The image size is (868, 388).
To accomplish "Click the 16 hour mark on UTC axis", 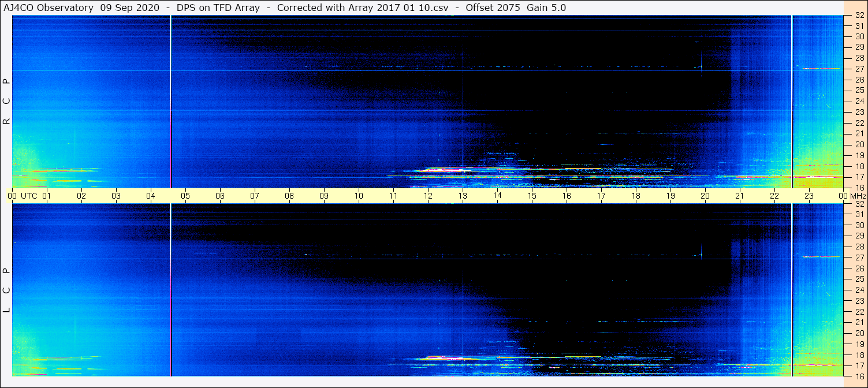I will click(x=567, y=196).
